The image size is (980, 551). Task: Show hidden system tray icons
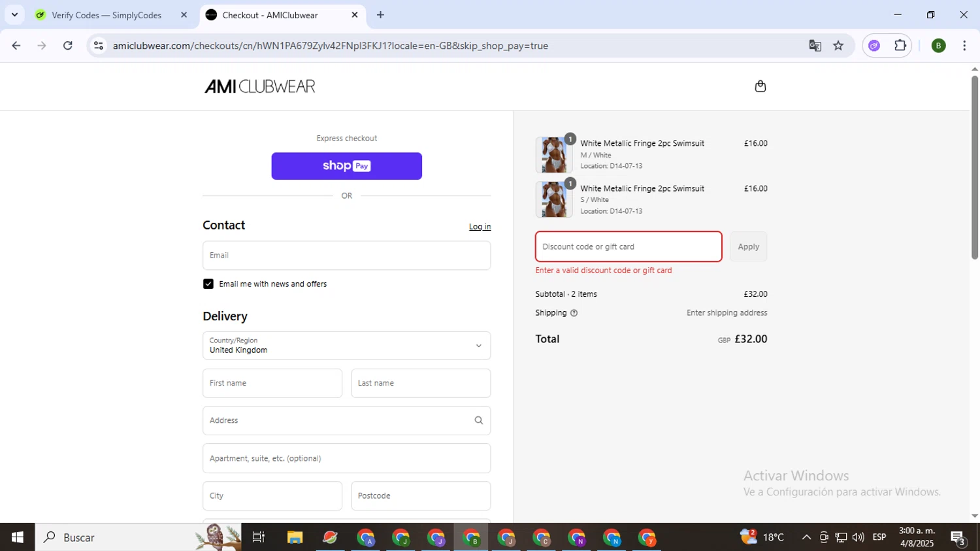point(806,537)
